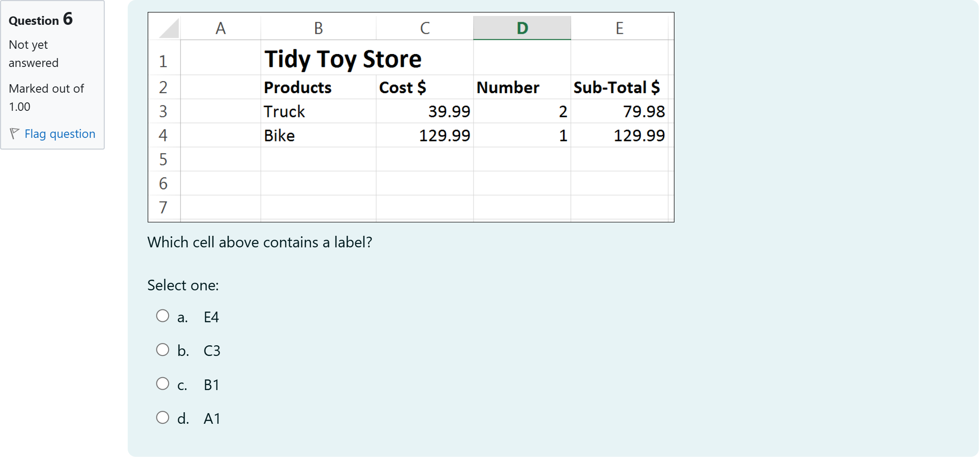Click column A header in spreadsheet
This screenshot has width=980, height=457.
point(220,28)
